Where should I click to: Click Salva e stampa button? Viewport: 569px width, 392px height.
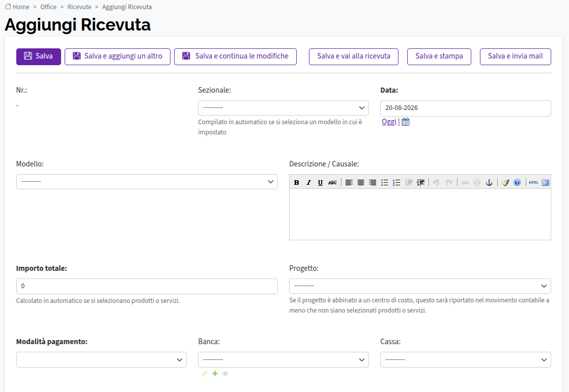(439, 57)
